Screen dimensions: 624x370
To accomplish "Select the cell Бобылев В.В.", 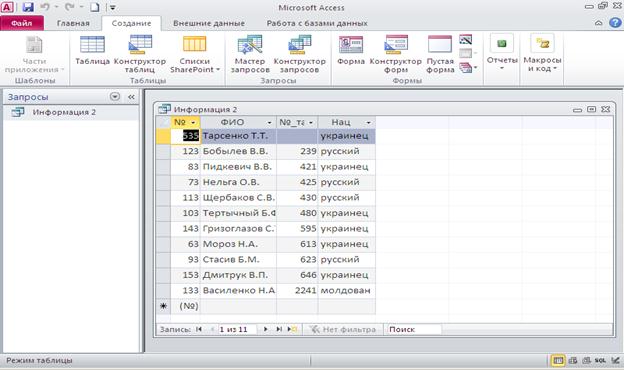I will point(238,151).
